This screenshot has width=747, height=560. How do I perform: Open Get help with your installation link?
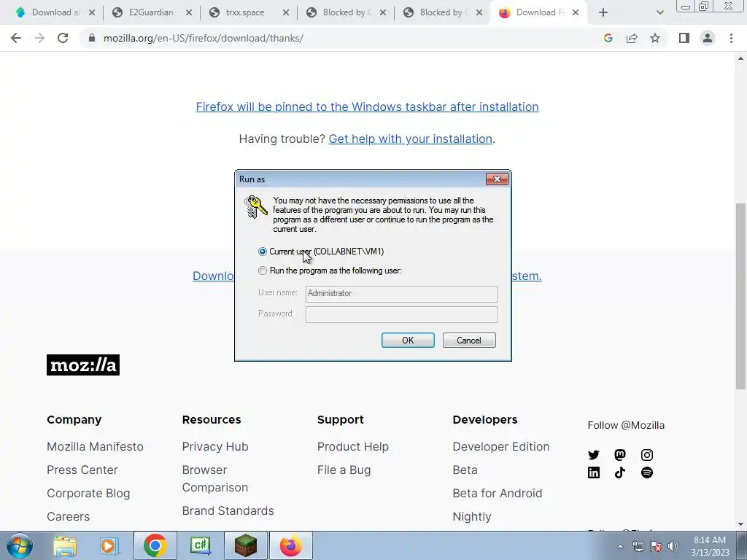point(410,139)
